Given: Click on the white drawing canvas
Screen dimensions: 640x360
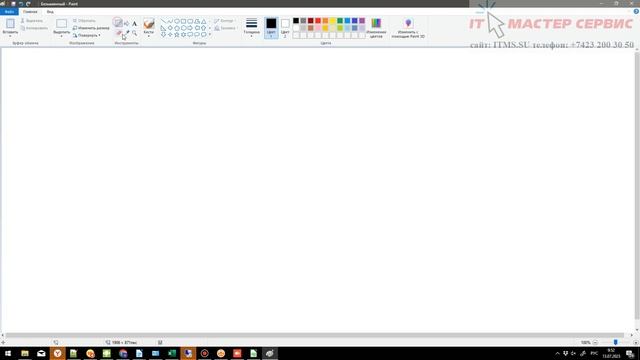Looking at the screenshot, I should (317, 190).
